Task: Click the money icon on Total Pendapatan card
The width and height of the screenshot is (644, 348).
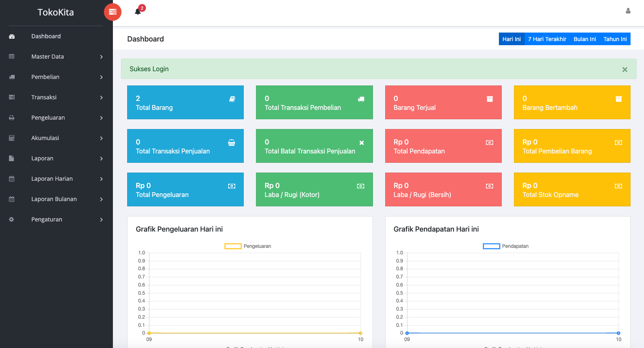Action: (490, 142)
